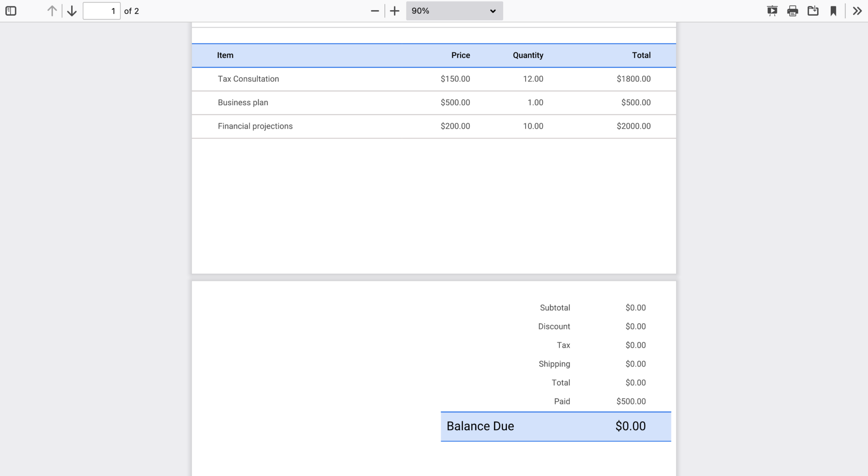Click the 'of 2' page indicator area
Image resolution: width=868 pixels, height=476 pixels.
(132, 11)
